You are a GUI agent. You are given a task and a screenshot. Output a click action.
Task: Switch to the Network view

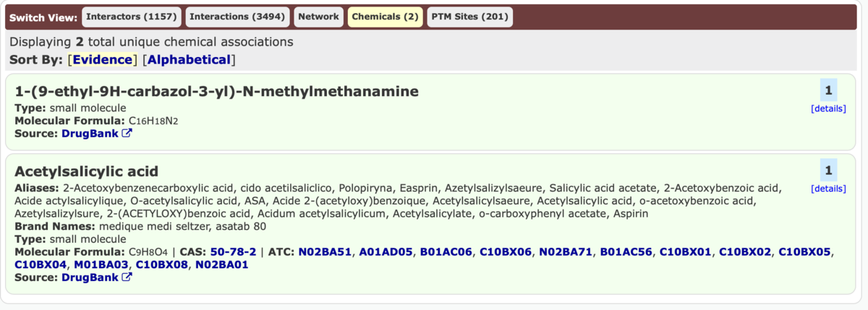(318, 17)
